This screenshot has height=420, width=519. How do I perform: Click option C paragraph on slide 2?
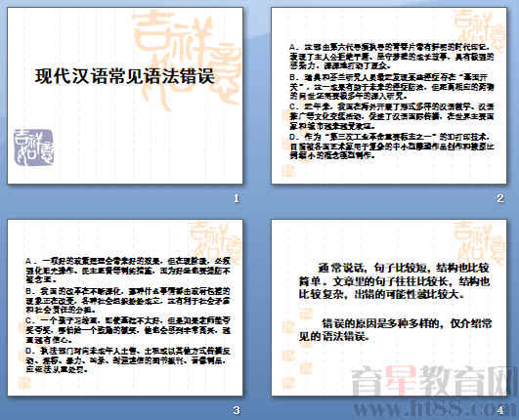[x=392, y=116]
